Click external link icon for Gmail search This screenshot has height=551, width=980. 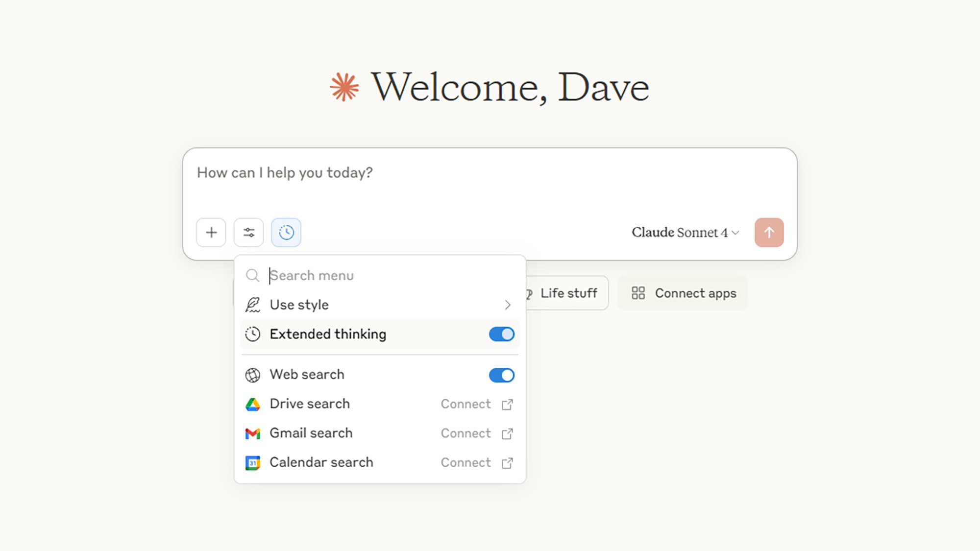point(507,433)
